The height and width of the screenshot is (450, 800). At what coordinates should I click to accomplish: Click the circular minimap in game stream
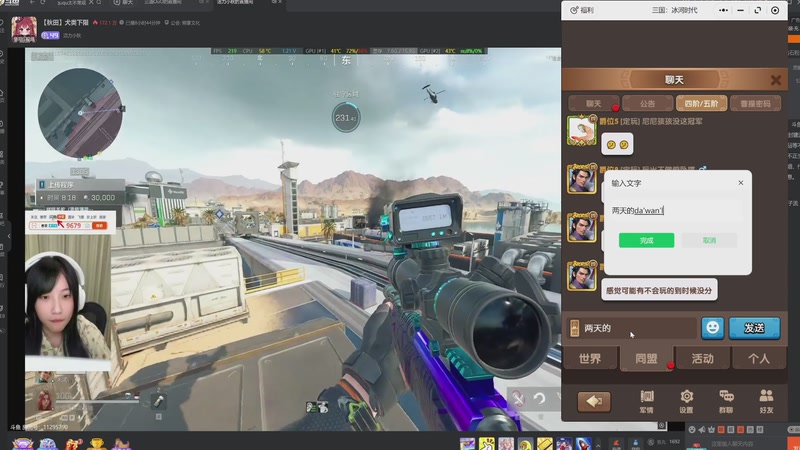(81, 113)
